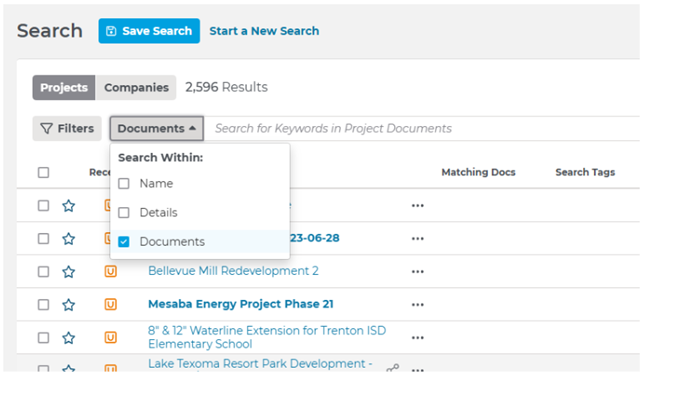Viewport: 700px width, 396px height.
Task: Star Bellevue Mill Redevelopment 2
Action: [68, 271]
